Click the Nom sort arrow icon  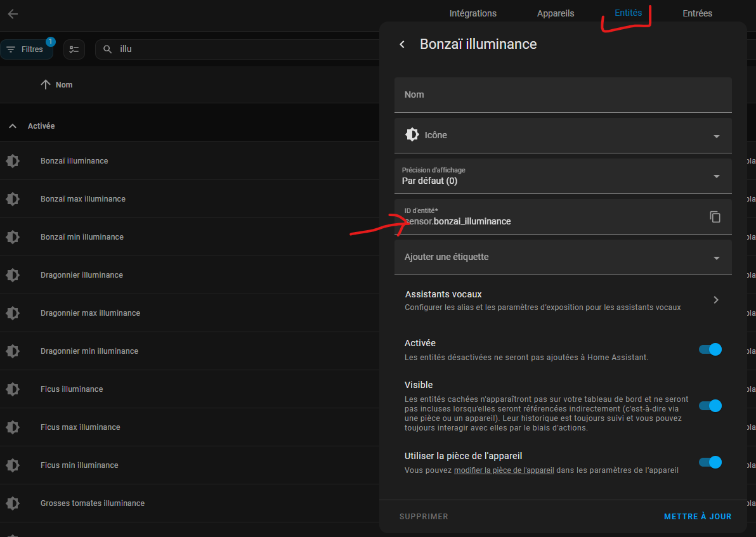(45, 84)
